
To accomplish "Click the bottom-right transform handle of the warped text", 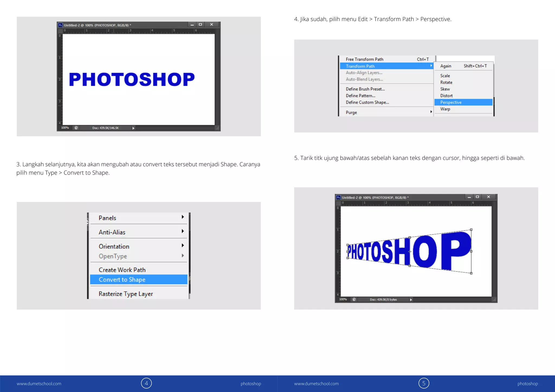I will click(471, 273).
